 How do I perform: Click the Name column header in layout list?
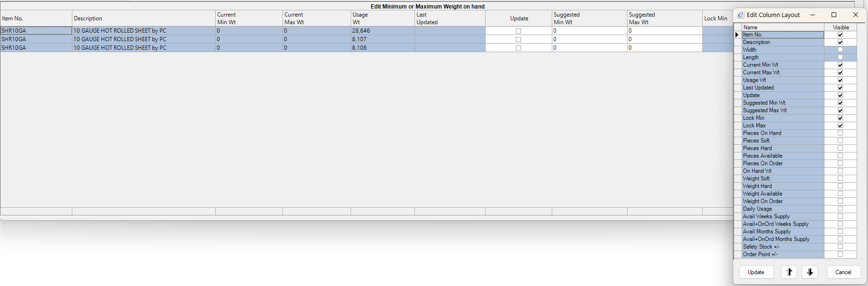(783, 27)
